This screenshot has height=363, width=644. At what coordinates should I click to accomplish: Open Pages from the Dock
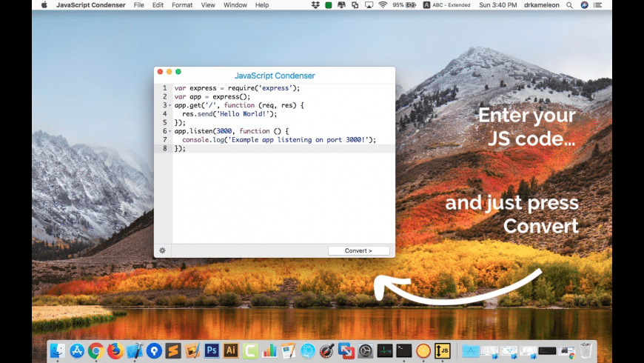[x=289, y=350]
